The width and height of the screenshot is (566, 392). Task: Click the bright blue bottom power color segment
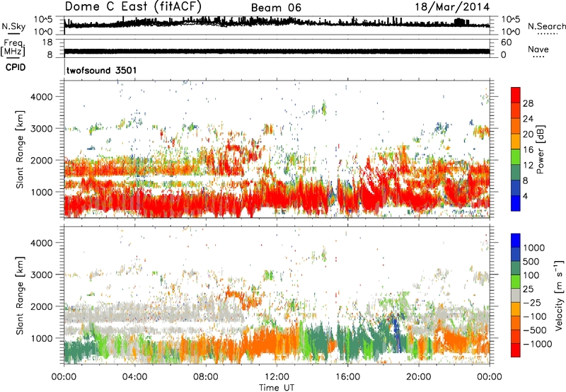click(516, 203)
